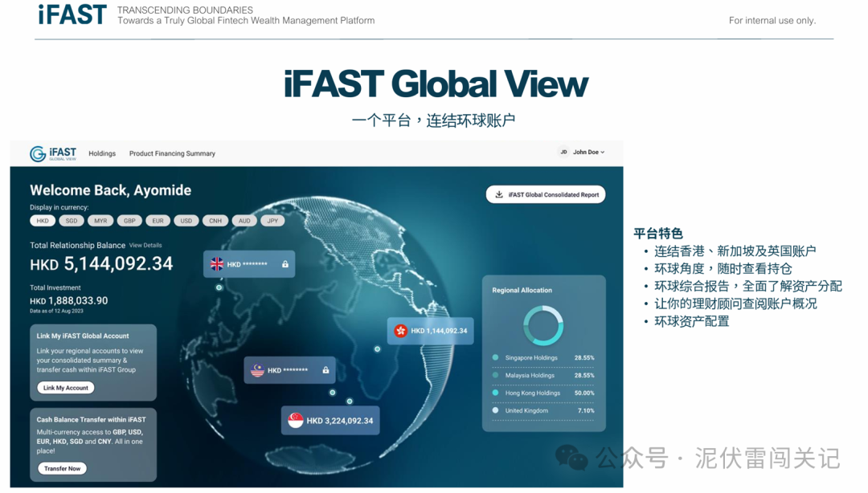Screen dimensions: 868x493
Task: Select USD display currency
Action: click(x=186, y=221)
